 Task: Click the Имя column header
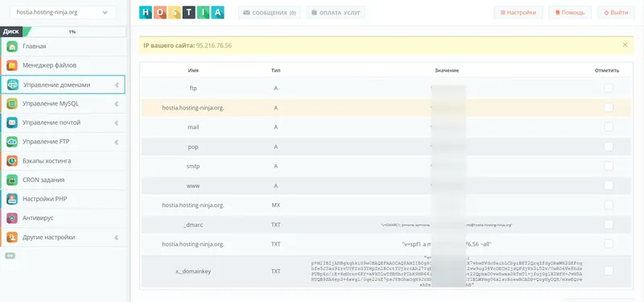pos(193,71)
